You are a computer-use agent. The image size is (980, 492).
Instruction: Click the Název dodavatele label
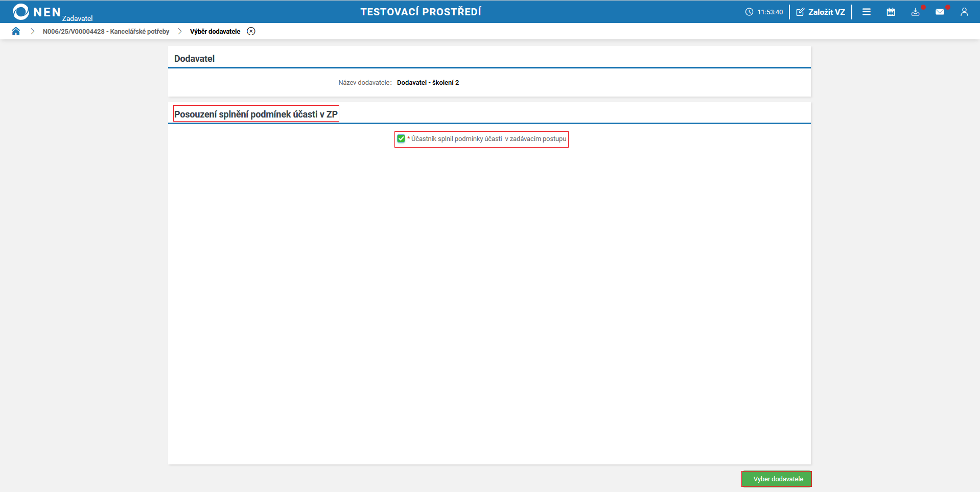365,82
